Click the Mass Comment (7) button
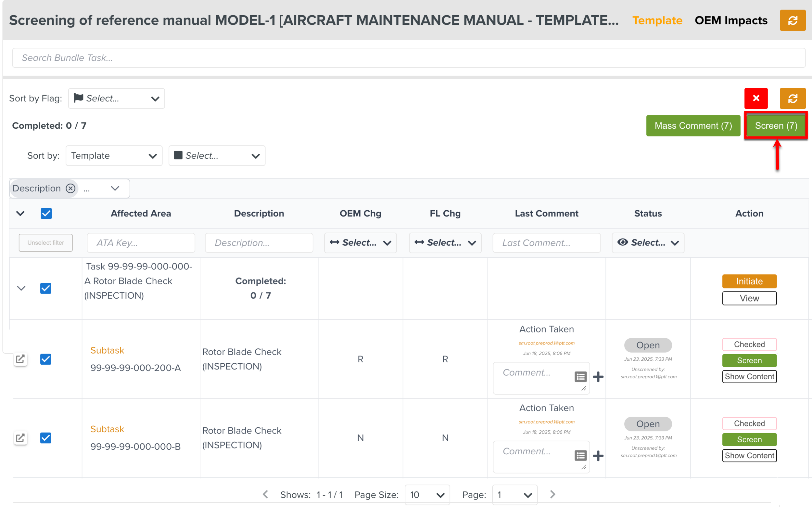Image resolution: width=812 pixels, height=507 pixels. tap(693, 126)
